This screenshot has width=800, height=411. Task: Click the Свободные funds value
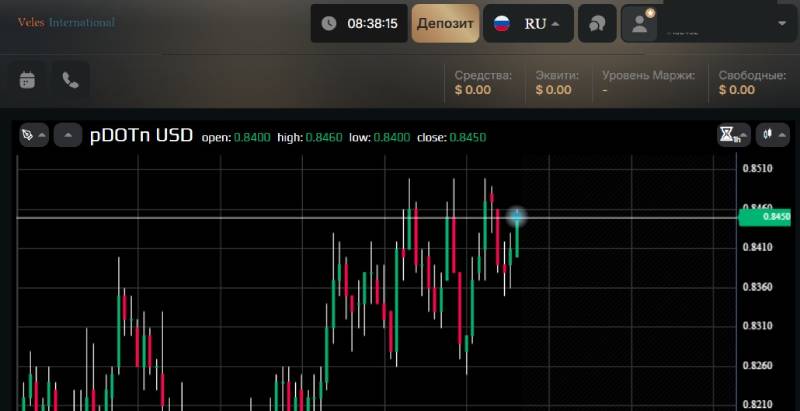[x=737, y=90]
